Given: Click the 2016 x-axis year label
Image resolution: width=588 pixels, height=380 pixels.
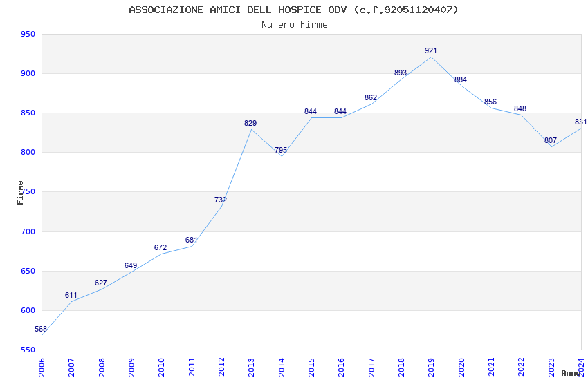Looking at the screenshot, I should pos(341,368).
